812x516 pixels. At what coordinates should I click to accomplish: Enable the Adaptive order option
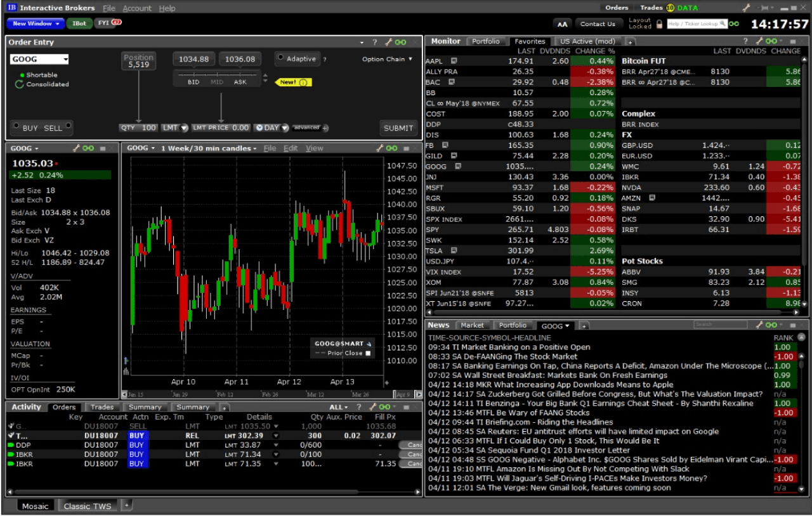pyautogui.click(x=280, y=58)
